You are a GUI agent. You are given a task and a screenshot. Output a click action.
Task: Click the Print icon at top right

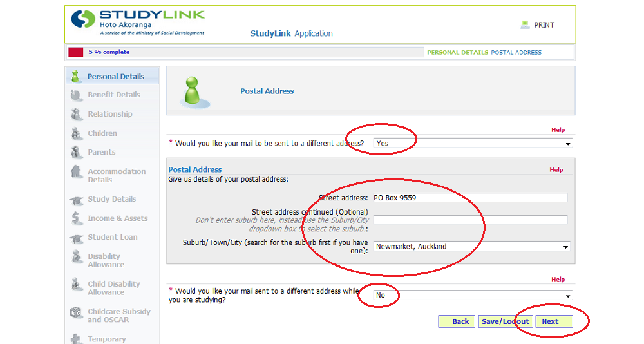pyautogui.click(x=524, y=25)
